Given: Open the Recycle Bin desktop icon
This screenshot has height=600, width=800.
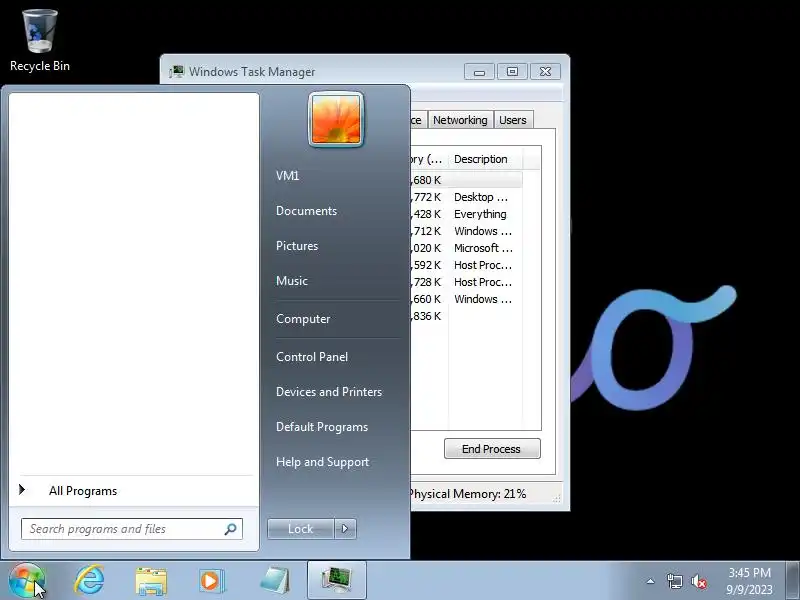Looking at the screenshot, I should pyautogui.click(x=40, y=41).
